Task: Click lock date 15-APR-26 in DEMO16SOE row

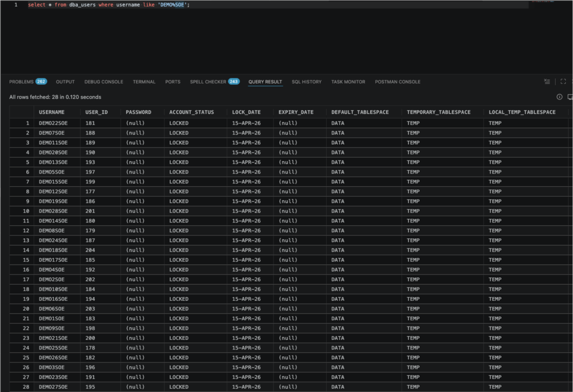Action: point(250,299)
